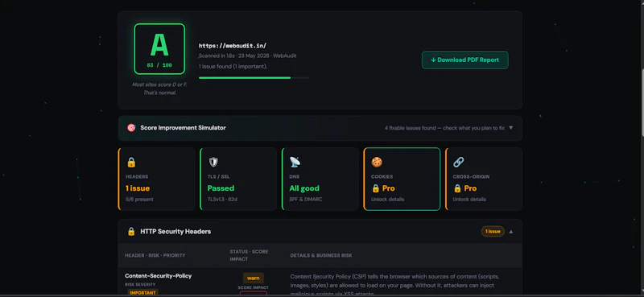Click the satellite dish icon in DNS card
This screenshot has width=644, height=297.
[295, 163]
